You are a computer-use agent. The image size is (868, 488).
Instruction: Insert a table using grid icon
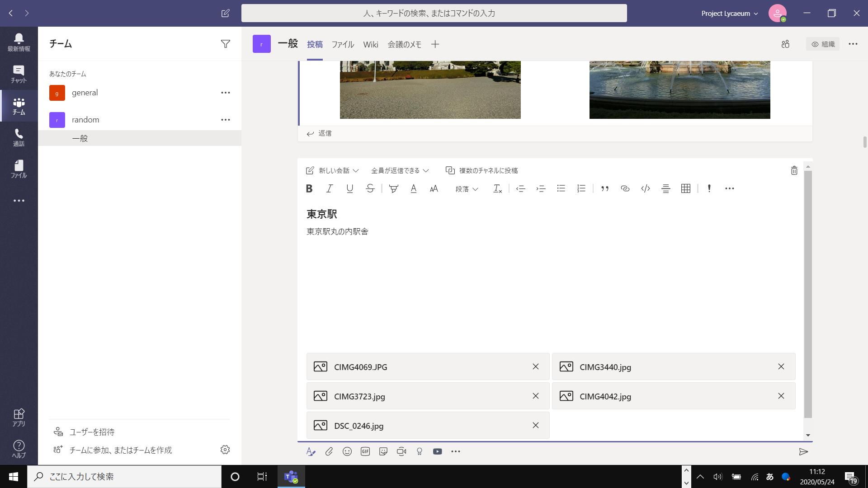[685, 189]
